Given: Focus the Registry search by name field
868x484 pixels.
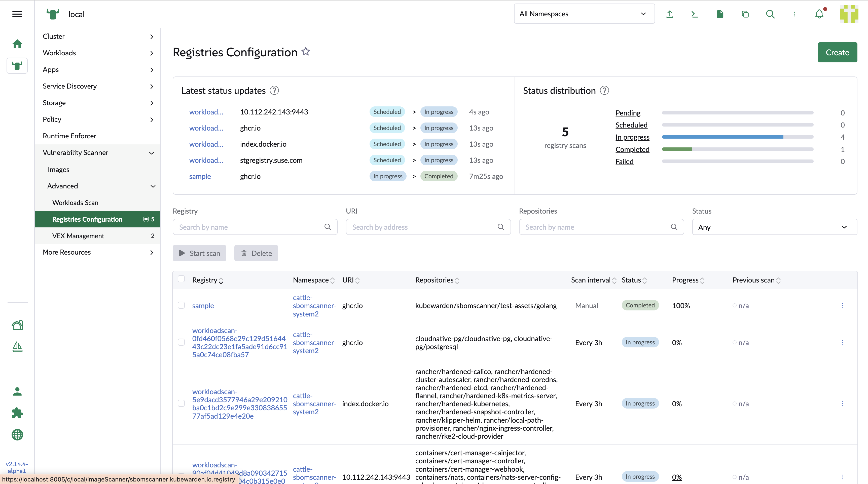Looking at the screenshot, I should coord(255,227).
